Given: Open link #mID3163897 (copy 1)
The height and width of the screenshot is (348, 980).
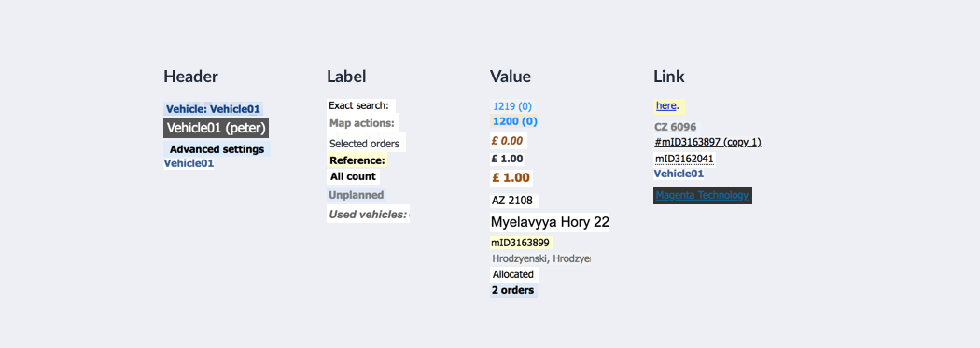Looking at the screenshot, I should 707,142.
